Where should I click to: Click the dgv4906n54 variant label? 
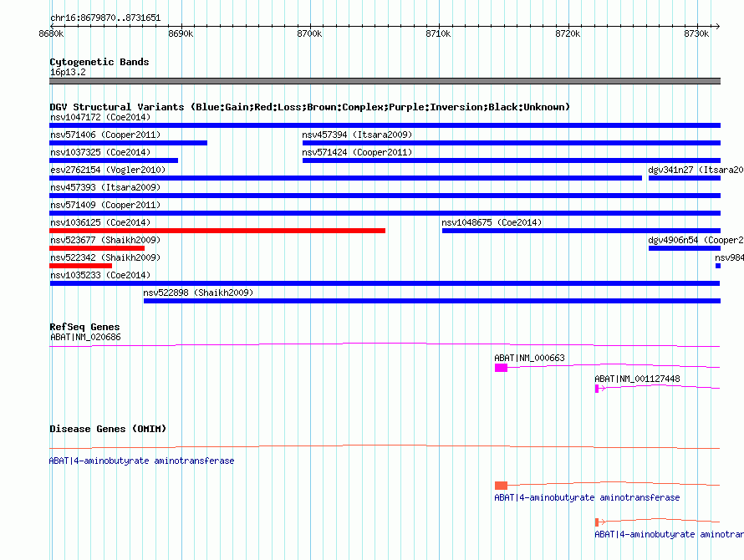(696, 240)
